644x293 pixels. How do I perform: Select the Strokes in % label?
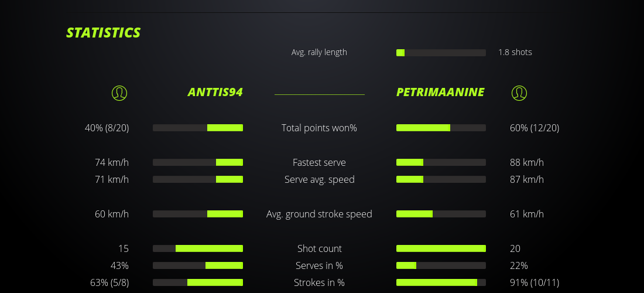[319, 282]
